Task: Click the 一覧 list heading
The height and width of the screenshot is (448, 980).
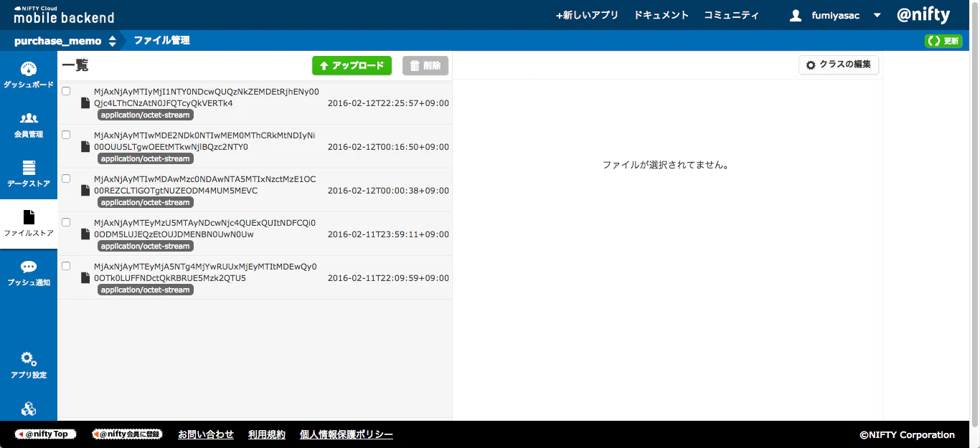Action: click(75, 66)
